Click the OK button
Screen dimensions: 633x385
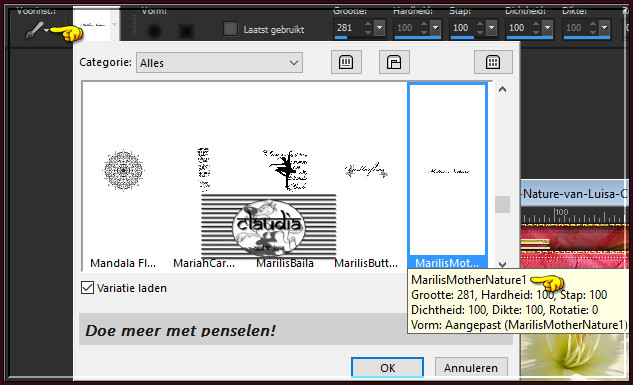pos(388,368)
